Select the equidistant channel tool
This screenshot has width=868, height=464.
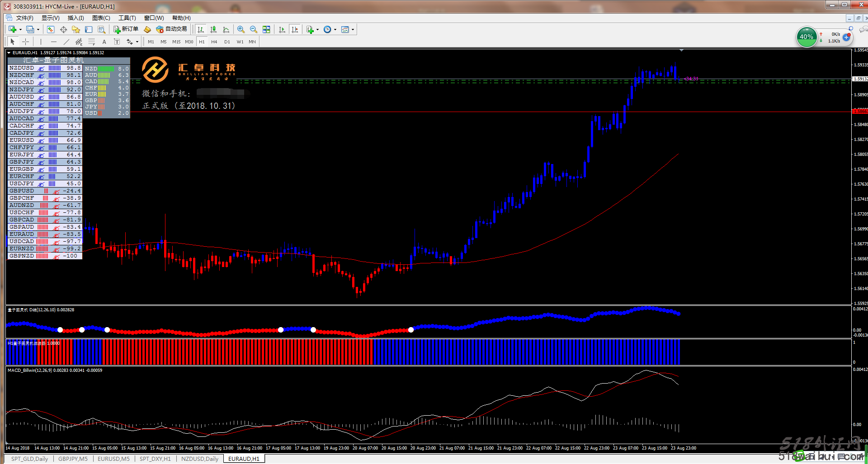[x=79, y=42]
